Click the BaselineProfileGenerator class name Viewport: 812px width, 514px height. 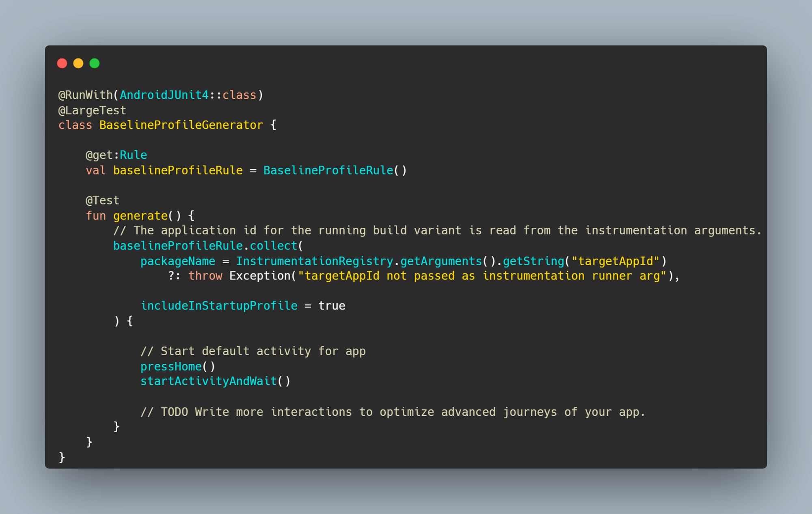tap(181, 125)
